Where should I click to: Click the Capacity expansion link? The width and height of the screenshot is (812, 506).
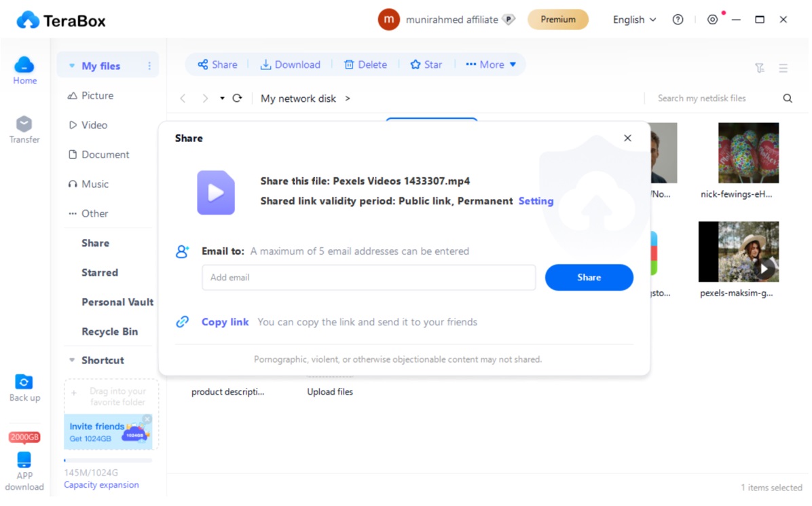coord(102,485)
